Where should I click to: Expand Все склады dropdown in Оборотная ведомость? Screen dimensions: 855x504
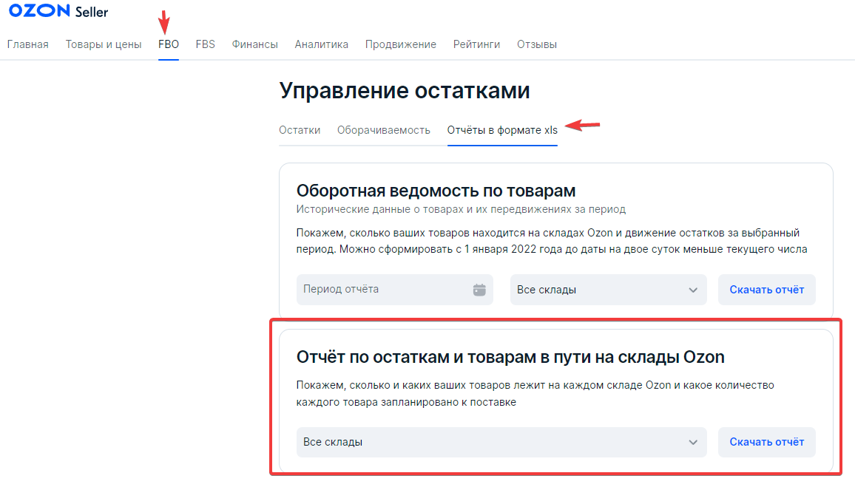tap(609, 290)
